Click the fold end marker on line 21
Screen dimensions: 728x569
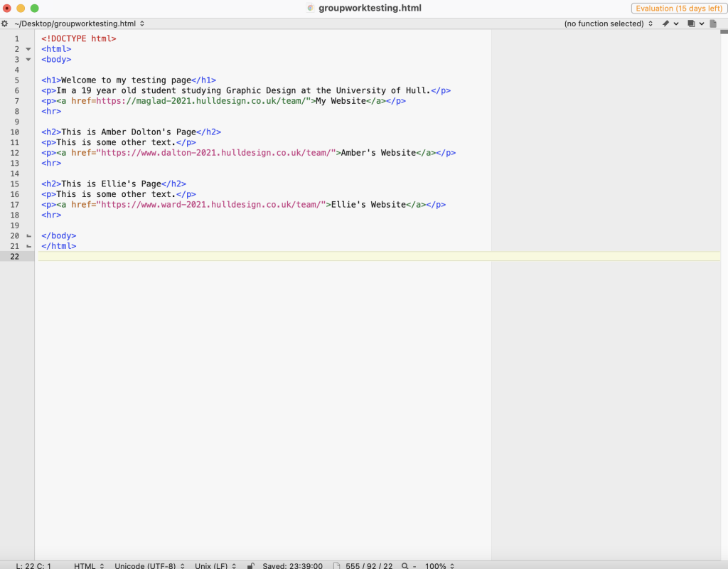pos(28,246)
